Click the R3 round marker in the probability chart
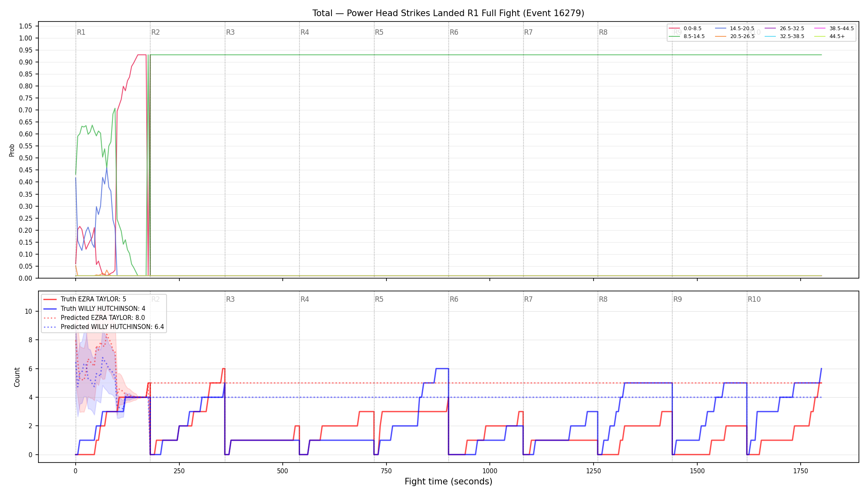The height and width of the screenshot is (496, 868). click(x=230, y=32)
